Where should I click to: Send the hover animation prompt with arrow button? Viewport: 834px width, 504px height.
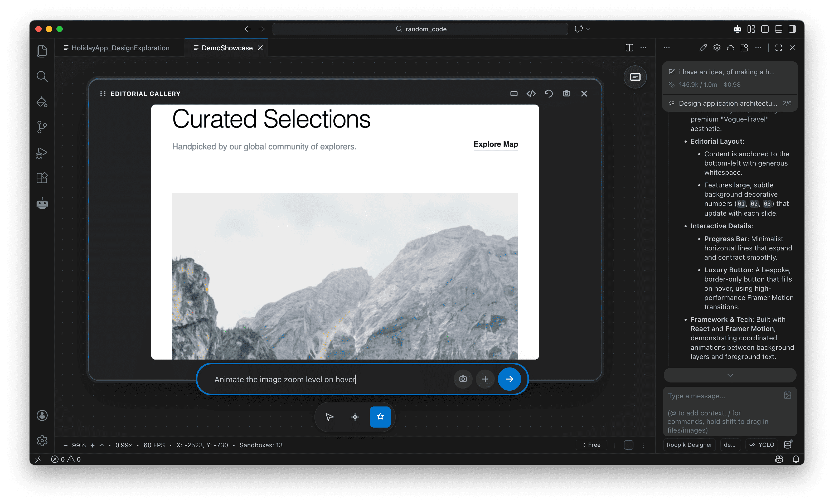pyautogui.click(x=509, y=379)
